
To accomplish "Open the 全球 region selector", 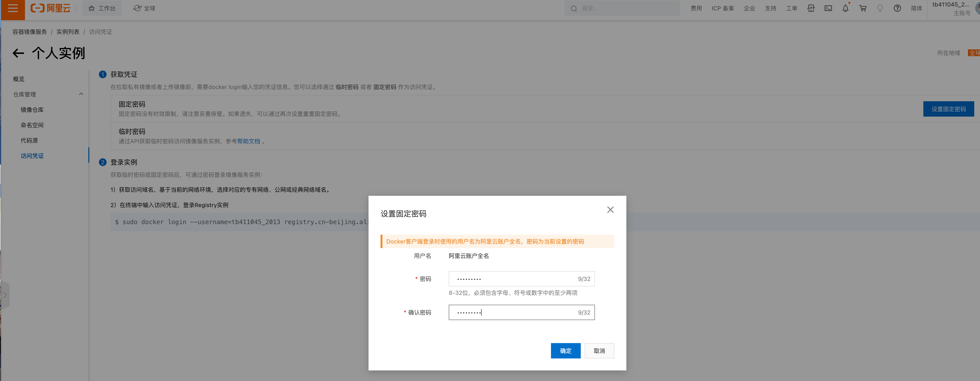I will (x=145, y=8).
